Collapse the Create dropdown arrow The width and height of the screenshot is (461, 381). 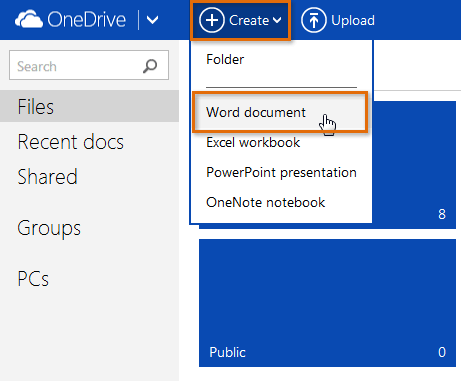click(277, 20)
